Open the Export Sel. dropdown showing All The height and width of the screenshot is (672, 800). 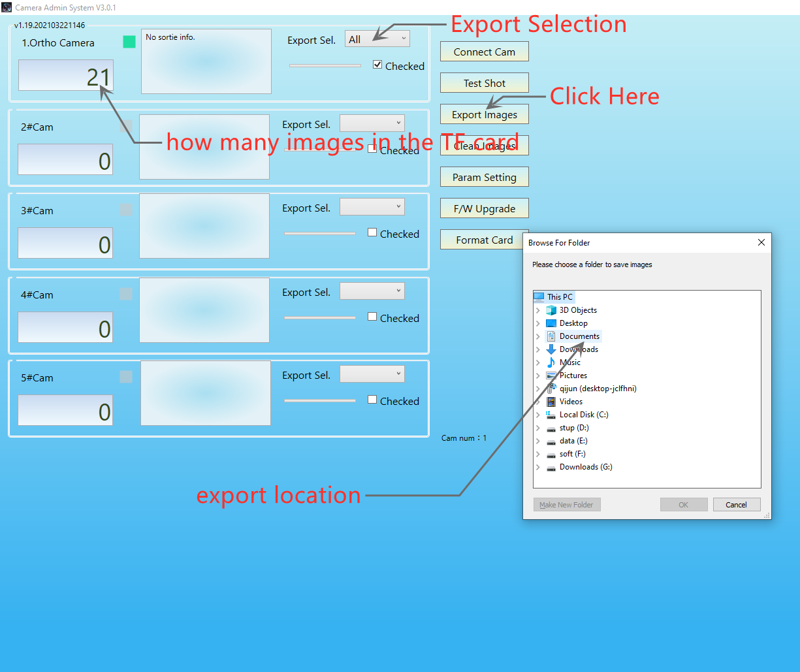coord(377,39)
